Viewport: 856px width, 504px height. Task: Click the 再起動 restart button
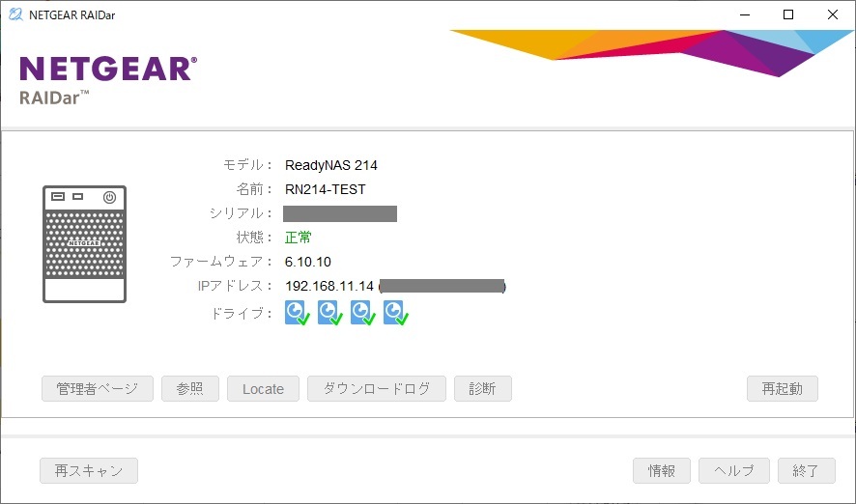[x=783, y=388]
